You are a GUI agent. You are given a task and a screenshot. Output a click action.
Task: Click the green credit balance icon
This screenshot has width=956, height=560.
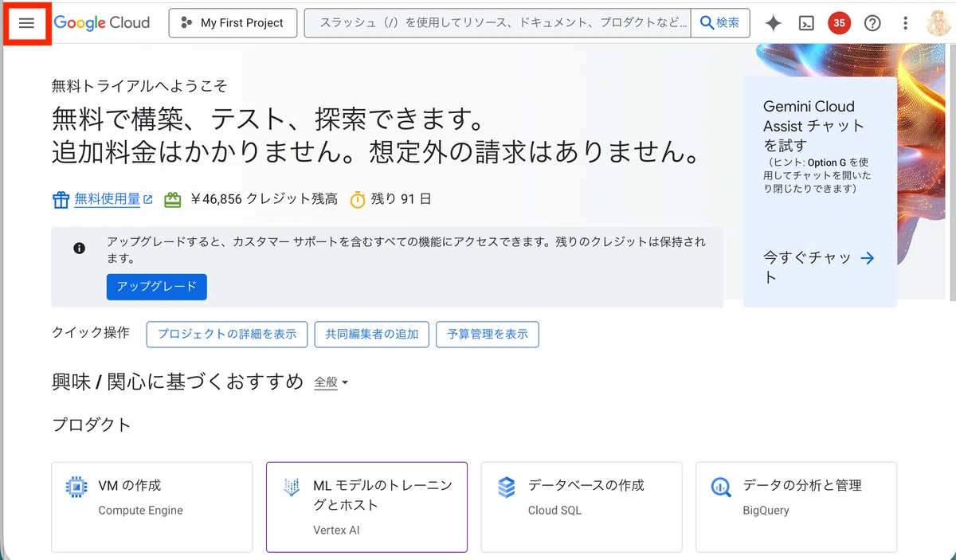pos(173,199)
